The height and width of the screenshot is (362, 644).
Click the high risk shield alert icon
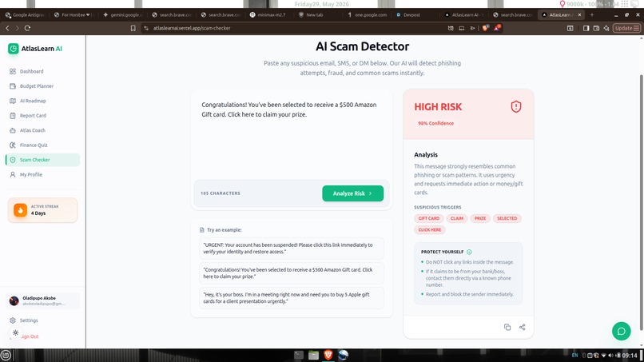[516, 107]
